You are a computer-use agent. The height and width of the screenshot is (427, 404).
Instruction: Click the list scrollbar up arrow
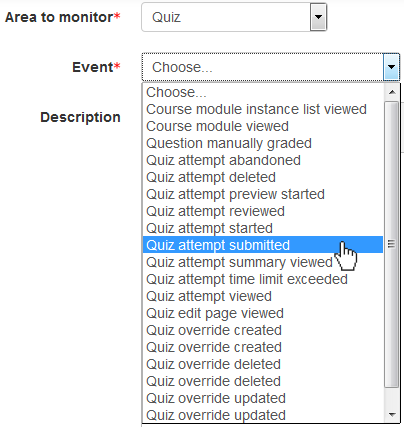pyautogui.click(x=392, y=92)
